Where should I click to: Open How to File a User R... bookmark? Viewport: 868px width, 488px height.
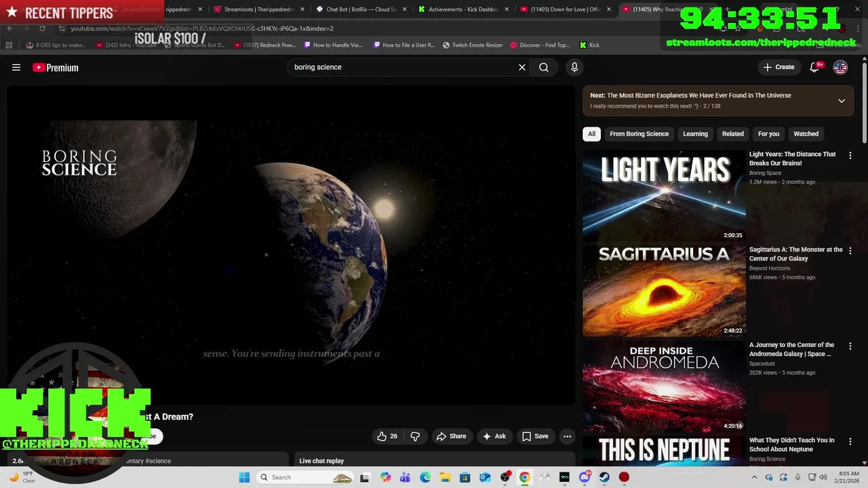click(x=403, y=45)
